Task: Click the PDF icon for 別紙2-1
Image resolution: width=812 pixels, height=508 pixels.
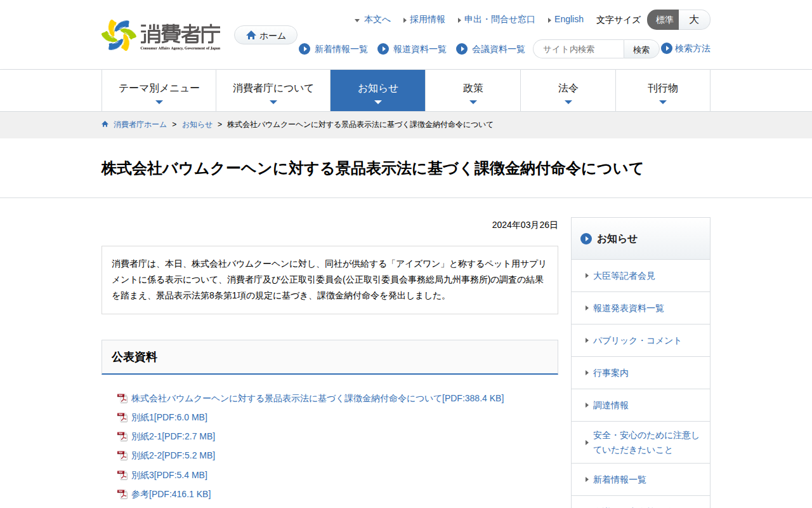Action: click(122, 436)
